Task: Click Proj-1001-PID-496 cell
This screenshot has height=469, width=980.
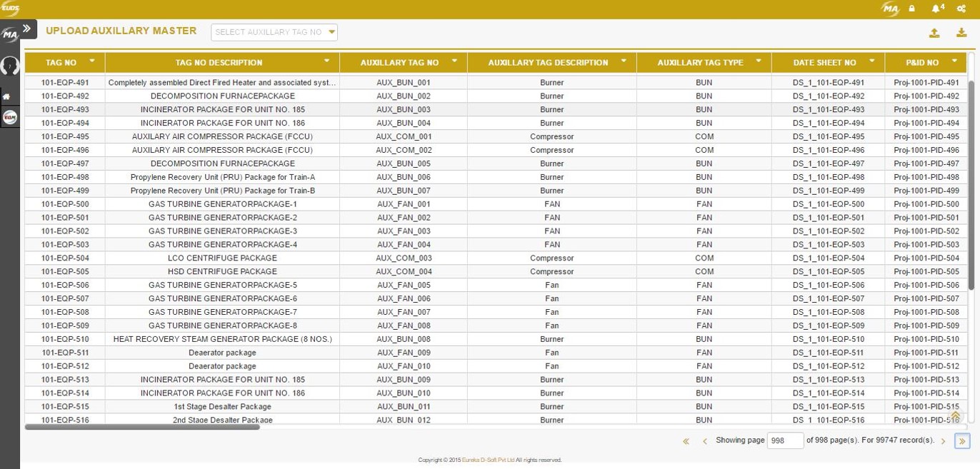Action: [x=926, y=151]
